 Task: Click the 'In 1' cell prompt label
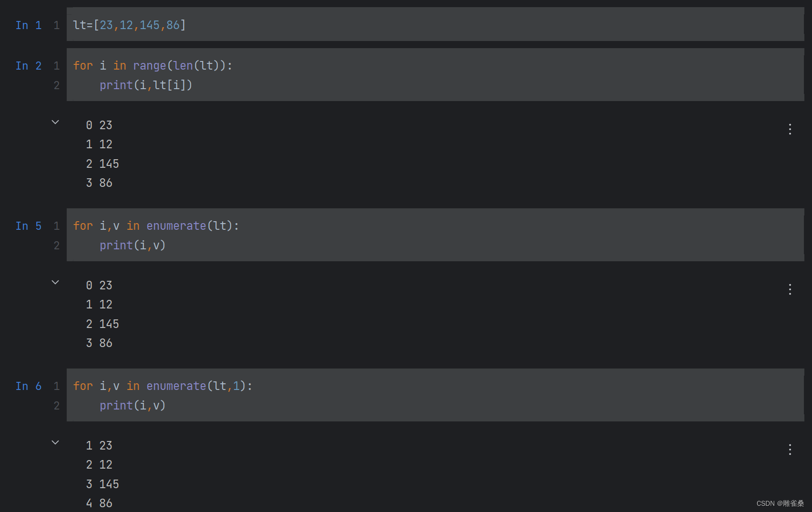pyautogui.click(x=28, y=25)
